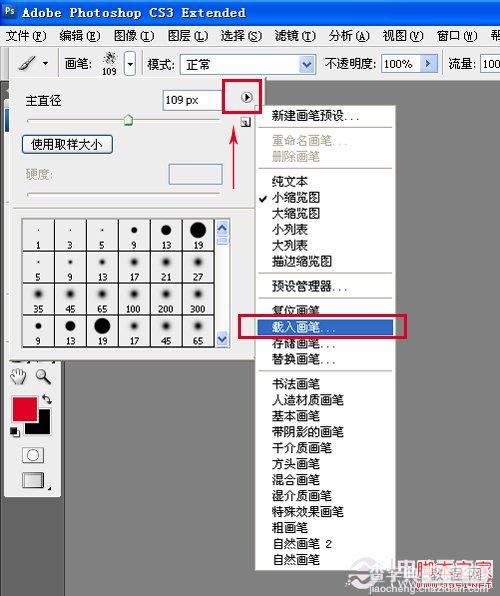Open the 窗口(W) menu
This screenshot has height=596, width=500.
click(457, 36)
